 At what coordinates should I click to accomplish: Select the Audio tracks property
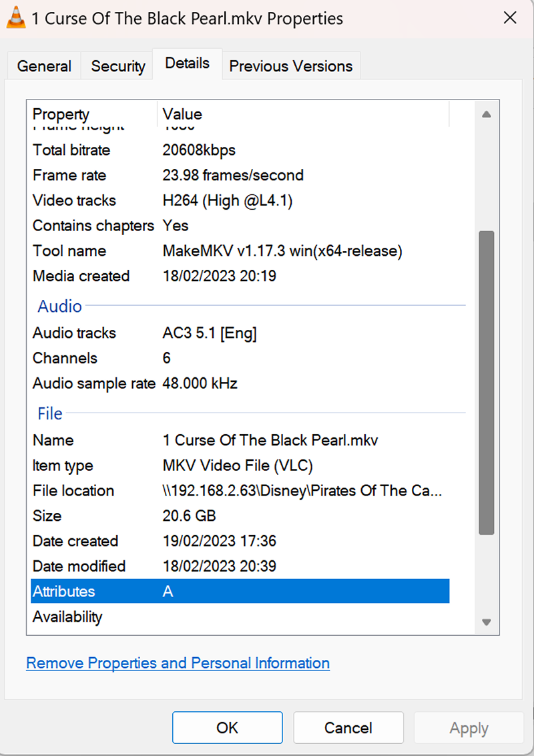point(74,333)
